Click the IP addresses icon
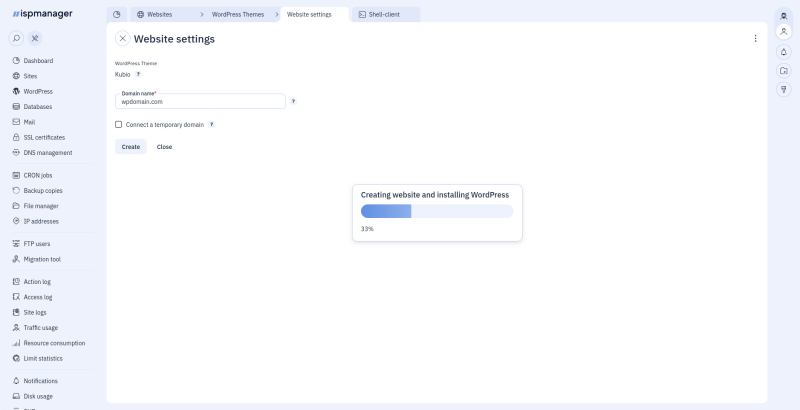This screenshot has height=410, width=800. 16,221
